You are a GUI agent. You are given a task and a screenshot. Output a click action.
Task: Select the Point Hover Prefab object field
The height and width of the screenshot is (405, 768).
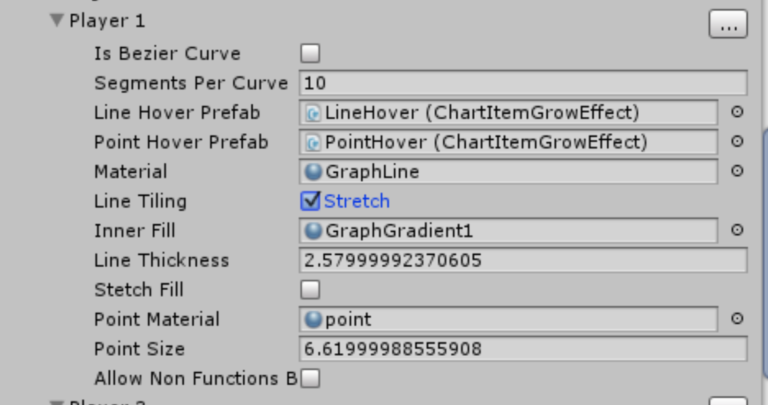(x=508, y=142)
